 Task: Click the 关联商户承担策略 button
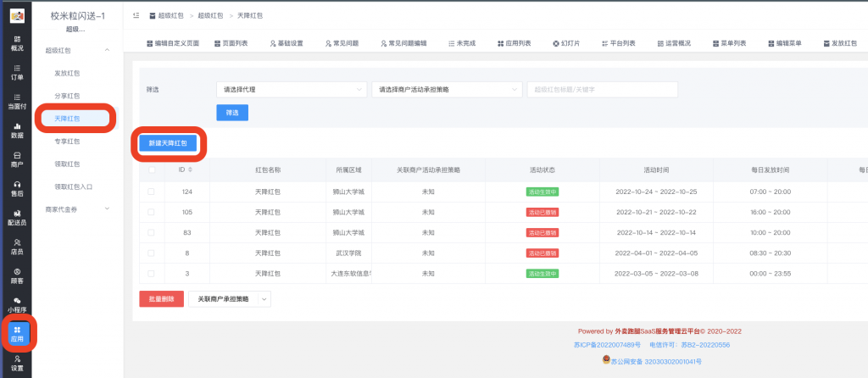pos(223,299)
